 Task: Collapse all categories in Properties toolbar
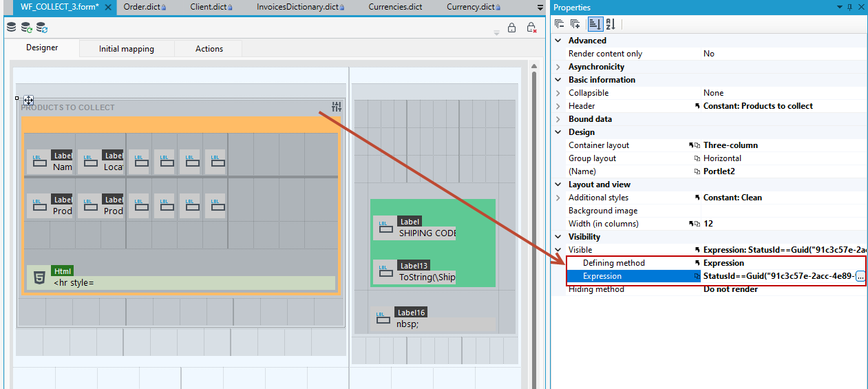point(560,24)
